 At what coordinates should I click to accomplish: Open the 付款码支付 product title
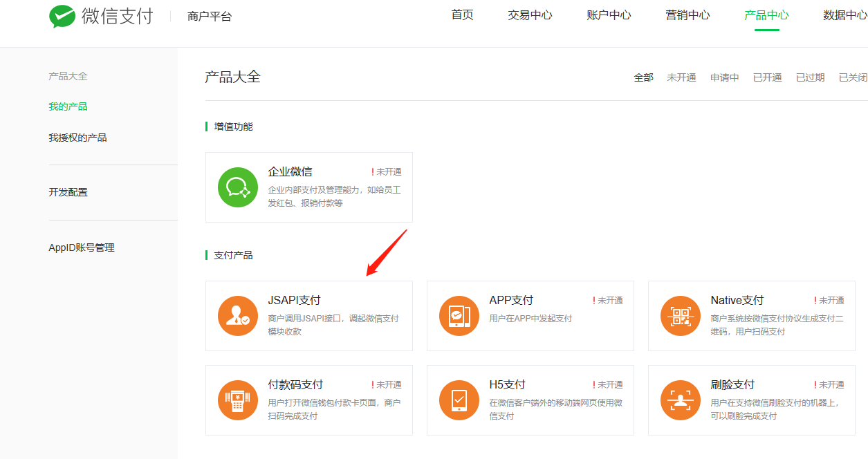pyautogui.click(x=295, y=384)
